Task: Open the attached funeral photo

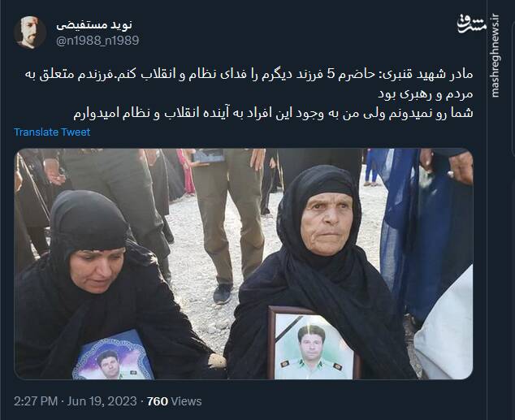Action: tap(244, 264)
